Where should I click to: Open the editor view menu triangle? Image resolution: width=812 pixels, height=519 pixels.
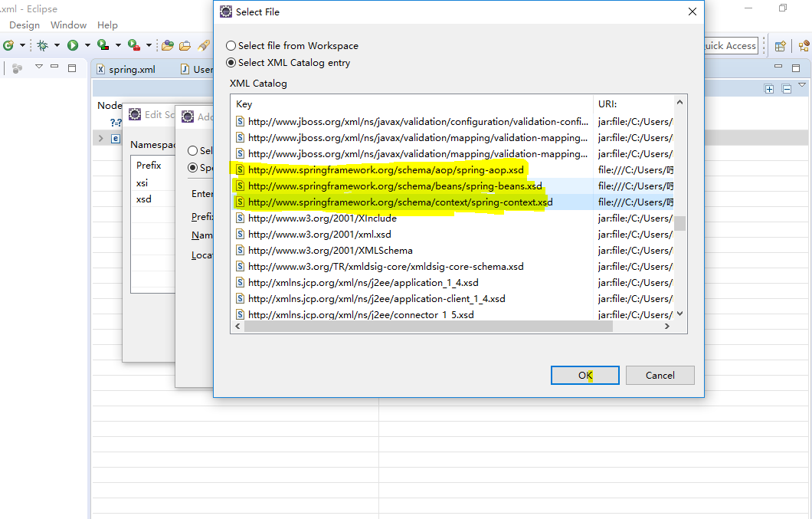click(x=802, y=84)
